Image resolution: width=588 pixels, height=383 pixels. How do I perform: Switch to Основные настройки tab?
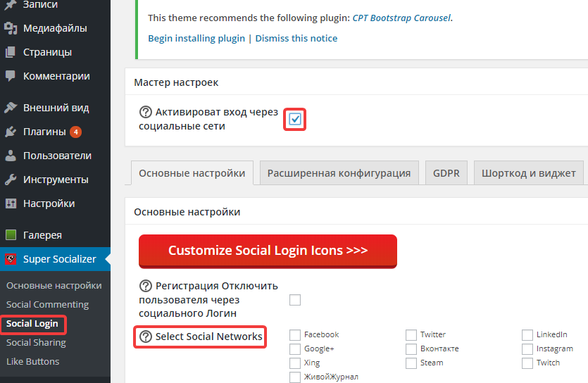pyautogui.click(x=192, y=173)
